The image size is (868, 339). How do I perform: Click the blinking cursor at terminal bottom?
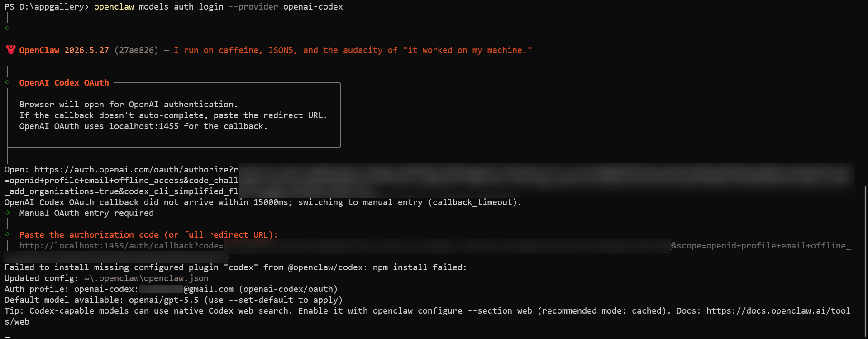[7, 336]
